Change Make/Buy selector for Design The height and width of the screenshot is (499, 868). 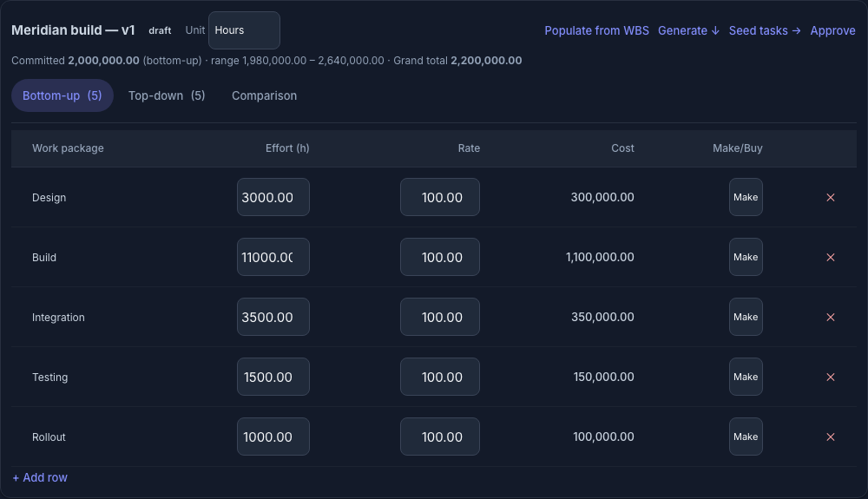[746, 197]
